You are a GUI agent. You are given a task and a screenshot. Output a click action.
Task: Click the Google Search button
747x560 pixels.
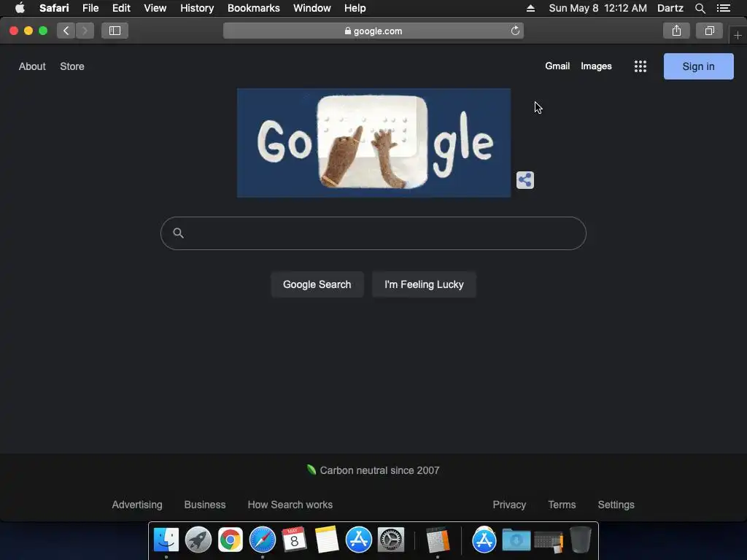(x=317, y=284)
